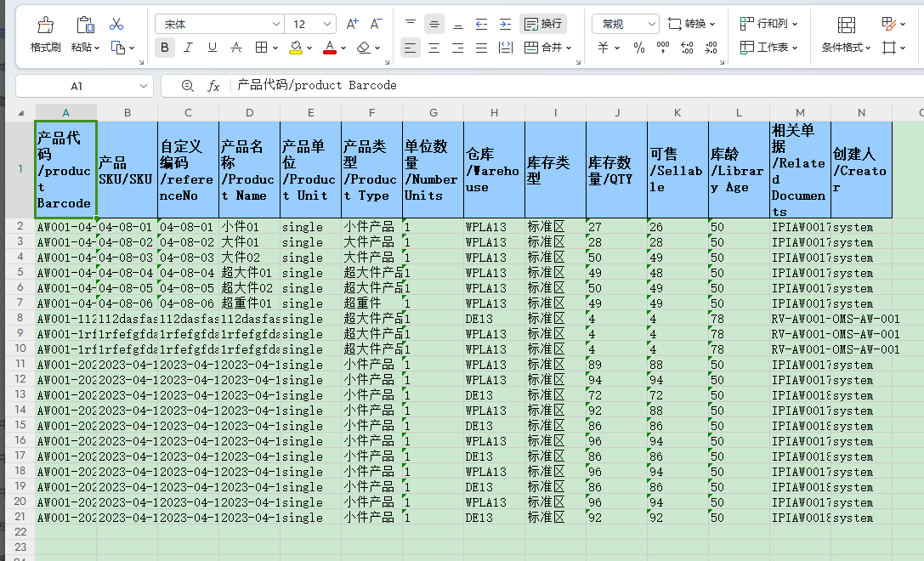Screen dimensions: 924x561
Task: Open number format dialog launcher
Action: coord(722,62)
